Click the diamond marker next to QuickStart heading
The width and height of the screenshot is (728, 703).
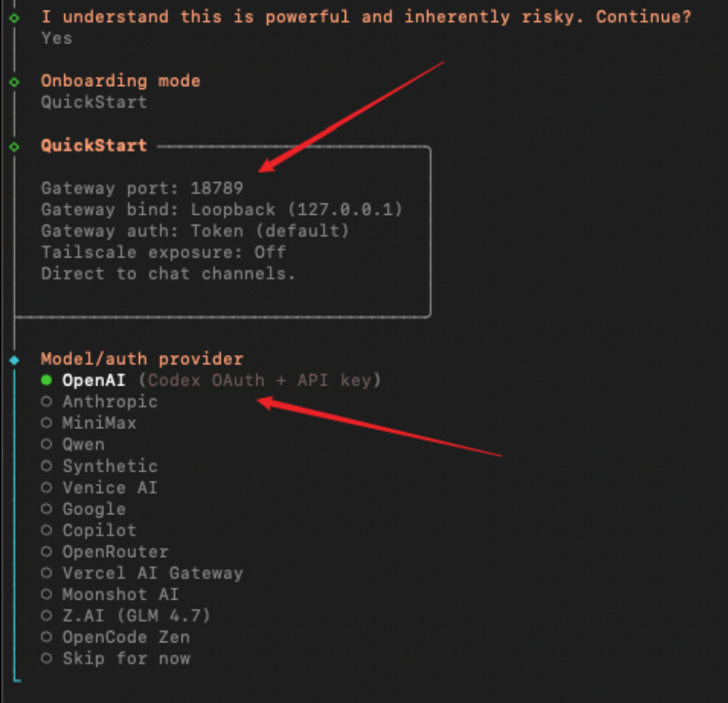point(14,146)
